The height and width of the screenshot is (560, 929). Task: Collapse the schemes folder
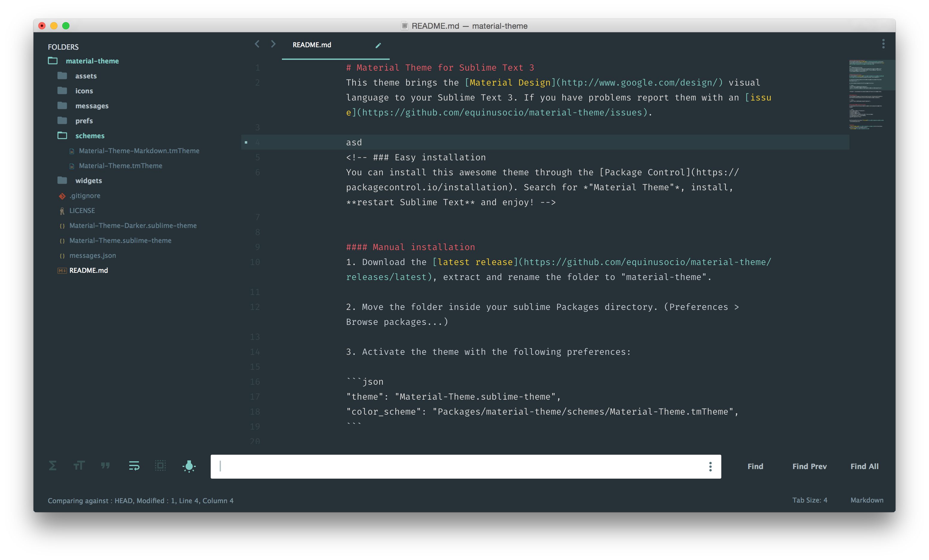coord(89,136)
